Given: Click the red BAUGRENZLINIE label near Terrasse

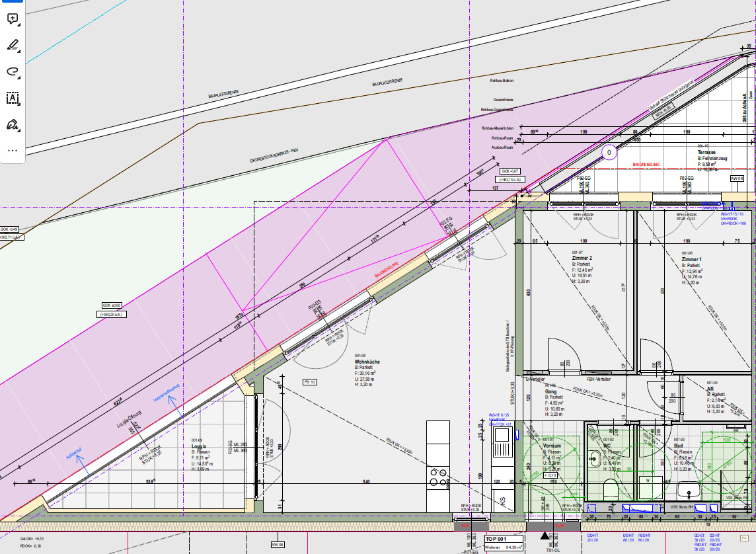Looking at the screenshot, I should tap(647, 164).
